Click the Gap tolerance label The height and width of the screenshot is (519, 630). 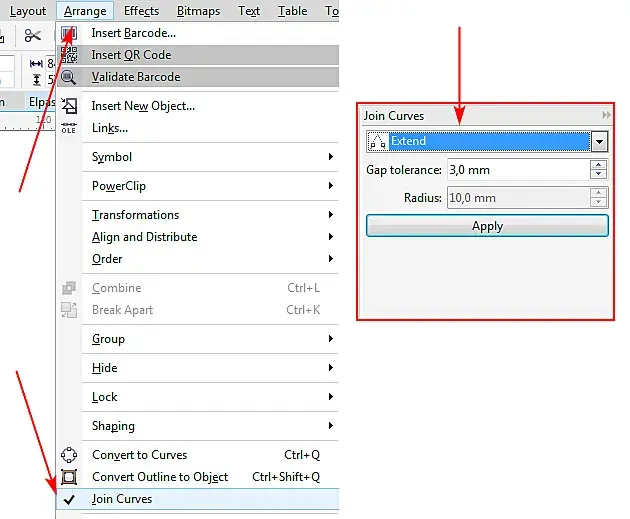(x=404, y=170)
